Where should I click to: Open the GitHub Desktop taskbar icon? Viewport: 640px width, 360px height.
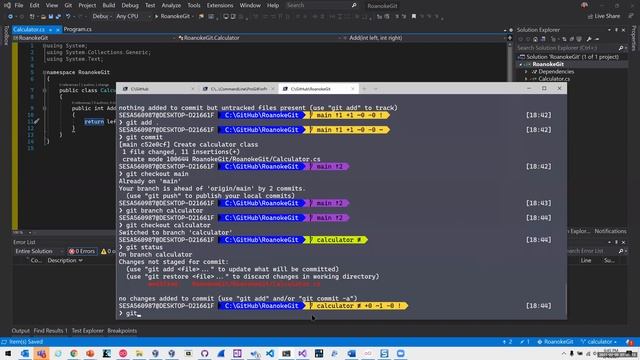click(x=204, y=353)
